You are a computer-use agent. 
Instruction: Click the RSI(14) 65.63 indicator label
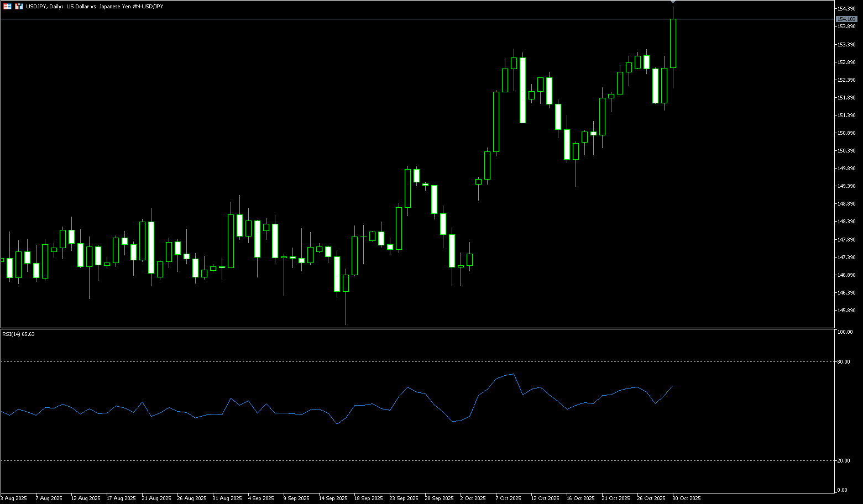(18, 334)
